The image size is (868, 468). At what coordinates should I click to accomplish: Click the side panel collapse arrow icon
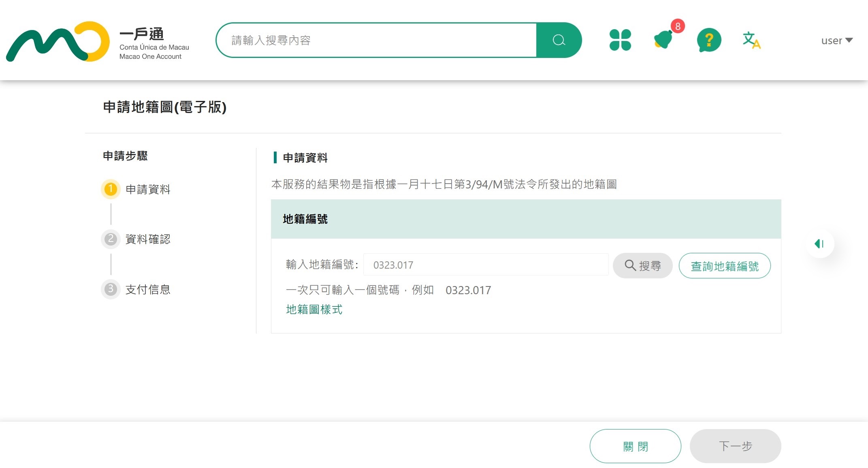click(x=819, y=244)
